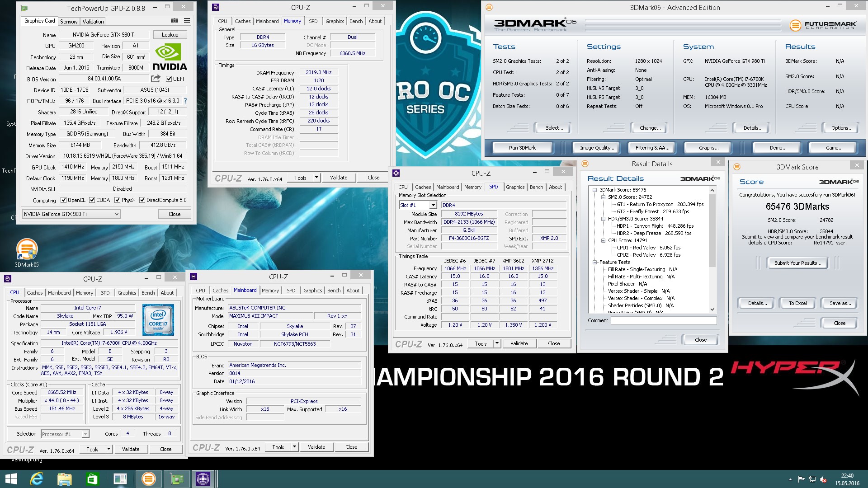
Task: Click the Lookup button in GPU-Z
Action: pyautogui.click(x=170, y=34)
